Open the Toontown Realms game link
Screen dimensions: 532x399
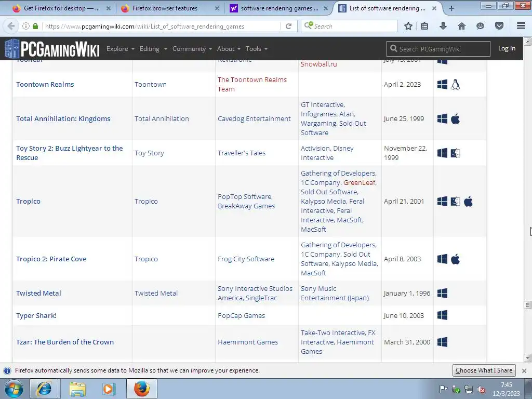[x=45, y=85]
